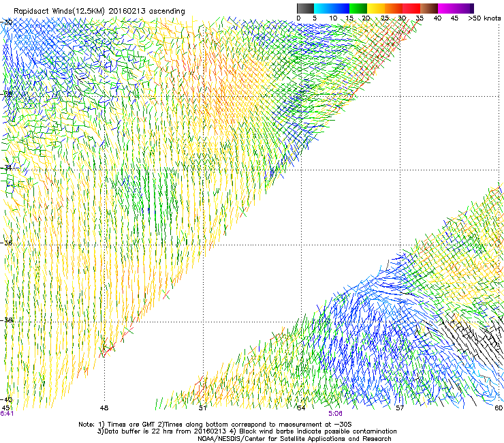Click the blue 10-15 knots legend swatch
Screen dimensions: 504x443
tap(341, 8)
